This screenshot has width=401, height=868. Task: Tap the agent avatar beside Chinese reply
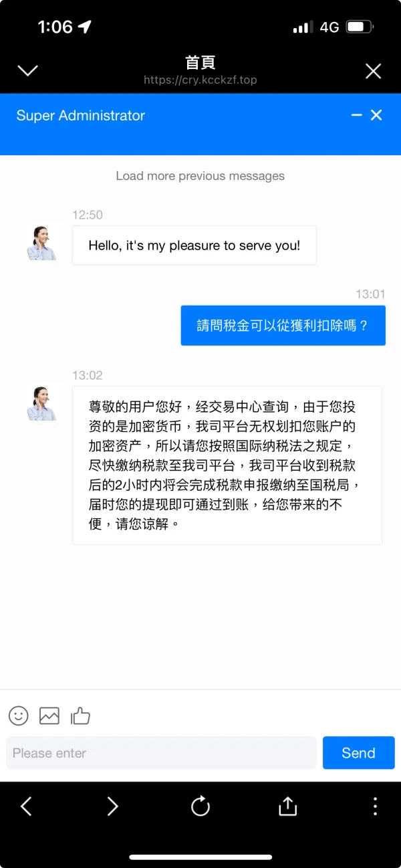point(42,403)
